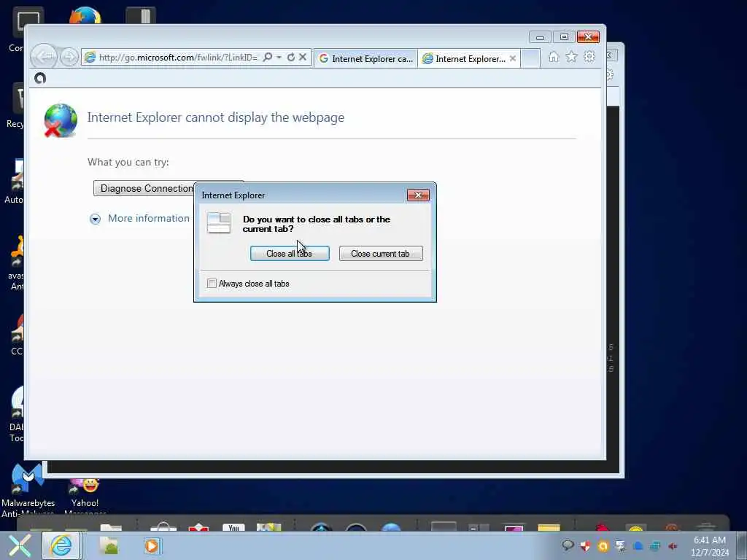
Task: Click the 'Close current tab' button
Action: tap(381, 253)
